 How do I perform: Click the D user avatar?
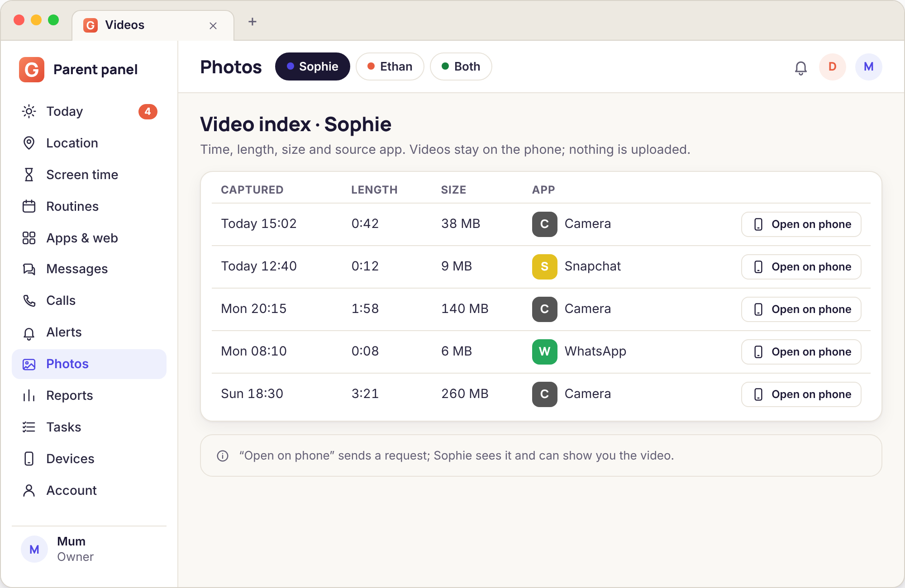pos(833,67)
